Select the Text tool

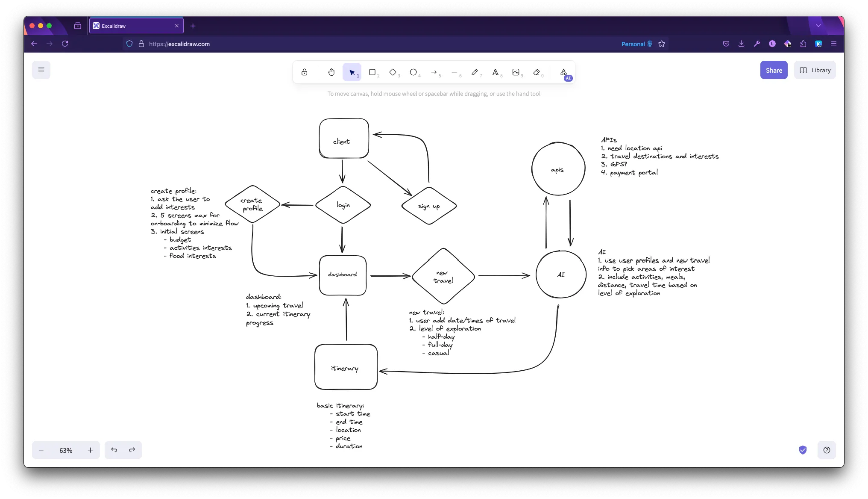click(x=496, y=72)
